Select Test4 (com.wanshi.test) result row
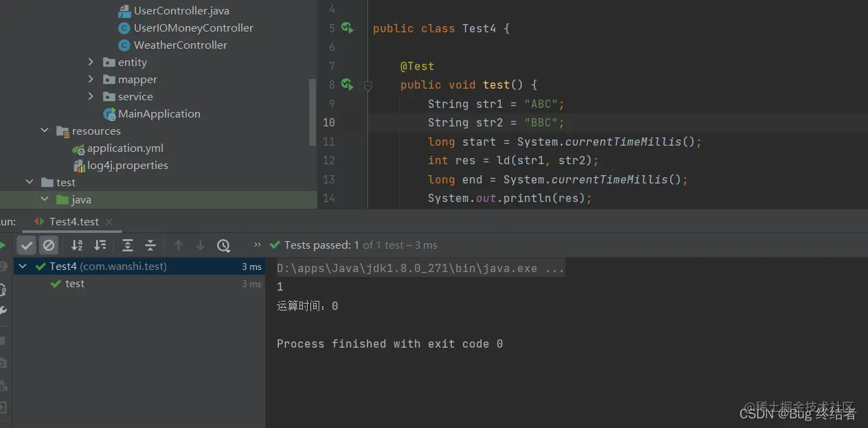868x428 pixels. coord(139,267)
